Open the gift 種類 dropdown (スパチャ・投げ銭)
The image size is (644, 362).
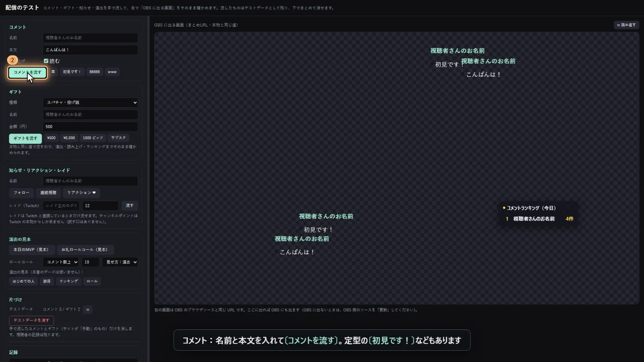click(90, 103)
